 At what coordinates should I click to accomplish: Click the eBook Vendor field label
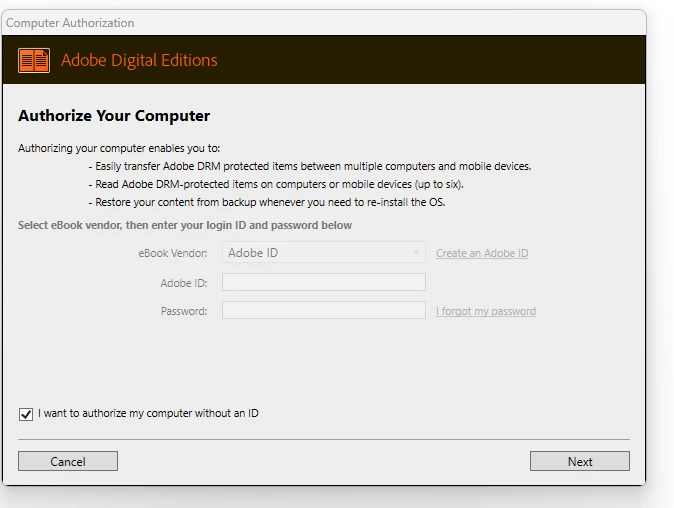pos(173,253)
